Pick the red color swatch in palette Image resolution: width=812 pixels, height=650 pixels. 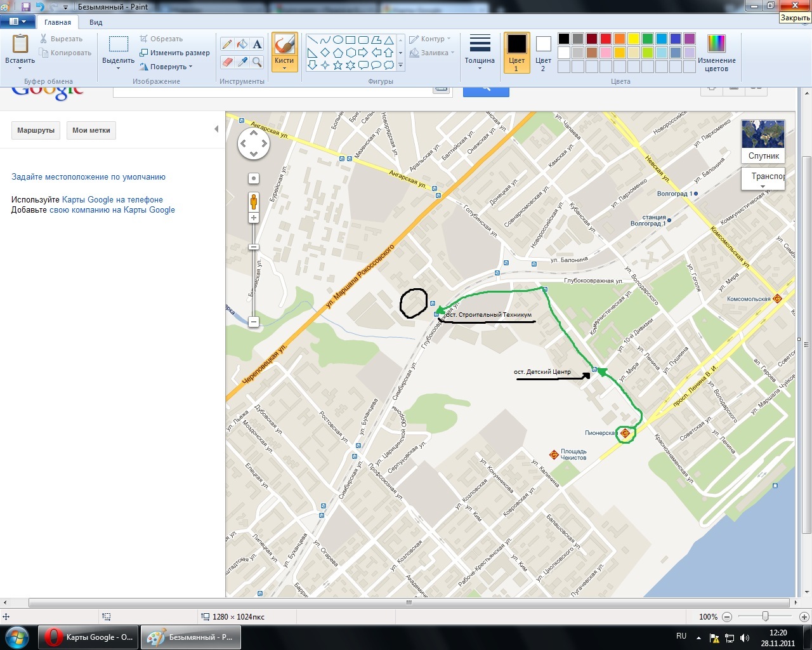pyautogui.click(x=605, y=39)
